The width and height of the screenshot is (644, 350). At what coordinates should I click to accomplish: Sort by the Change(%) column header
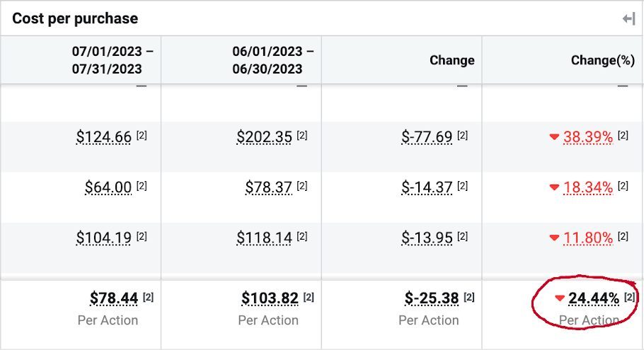pyautogui.click(x=603, y=60)
